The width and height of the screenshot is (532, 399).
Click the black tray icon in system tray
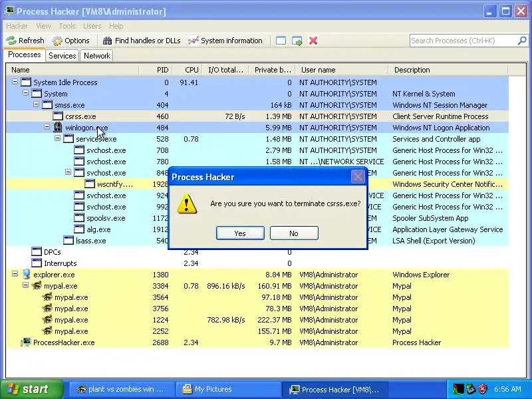[459, 389]
